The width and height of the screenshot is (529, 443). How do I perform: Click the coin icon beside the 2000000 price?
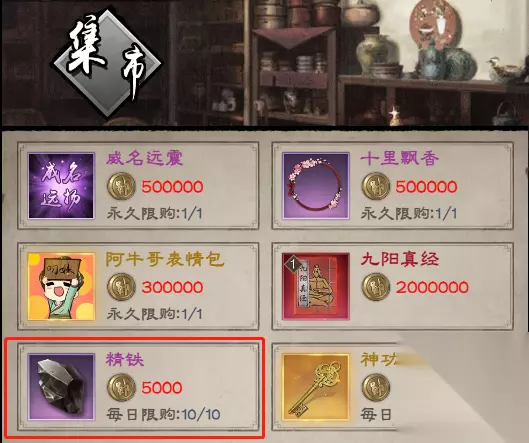[x=376, y=287]
